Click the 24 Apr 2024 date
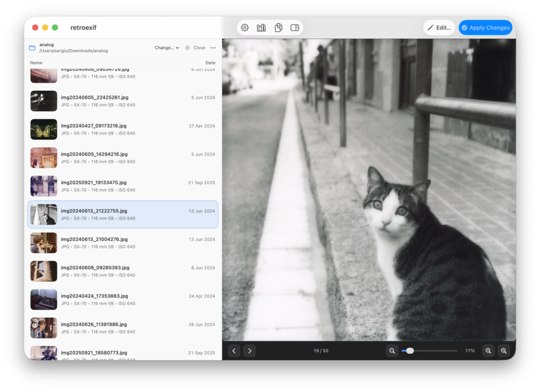This screenshot has width=540, height=392. click(x=202, y=296)
